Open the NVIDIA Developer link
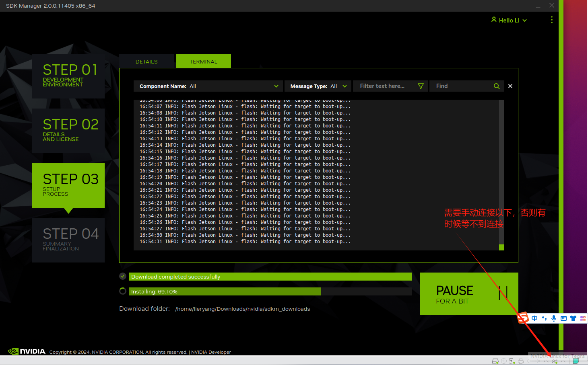Viewport: 588px width, 365px height. click(211, 352)
